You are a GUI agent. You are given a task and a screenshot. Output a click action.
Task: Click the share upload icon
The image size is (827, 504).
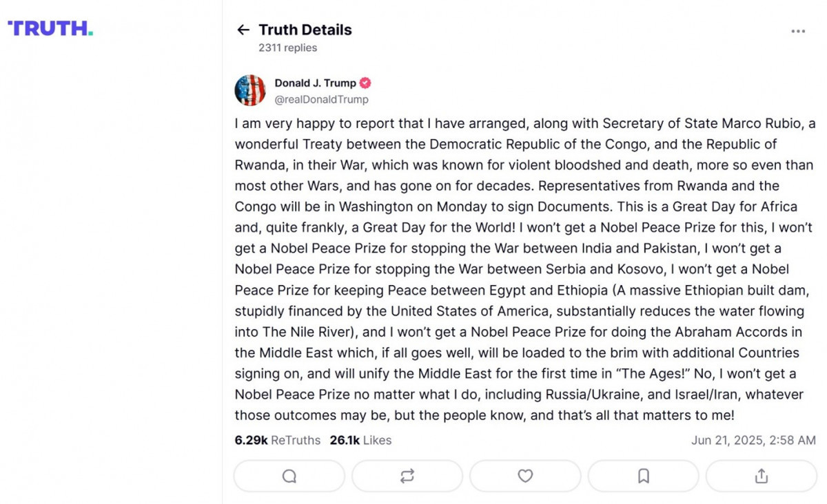761,476
